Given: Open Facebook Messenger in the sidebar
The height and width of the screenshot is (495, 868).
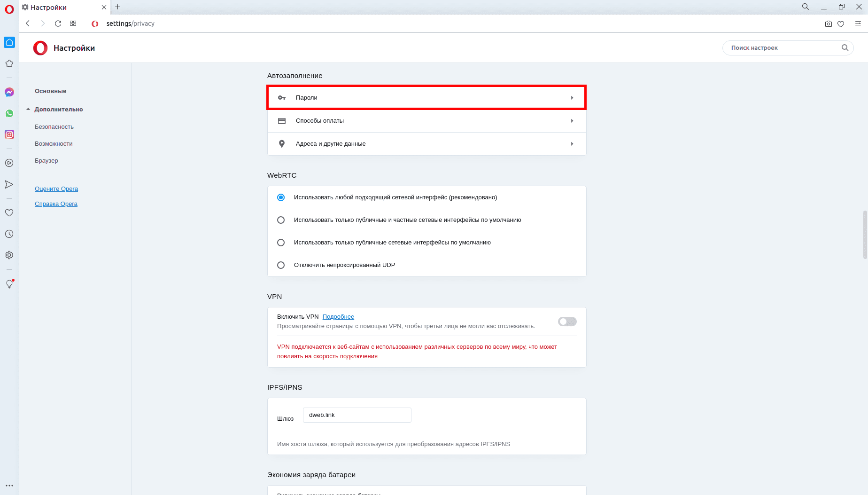Looking at the screenshot, I should point(9,92).
